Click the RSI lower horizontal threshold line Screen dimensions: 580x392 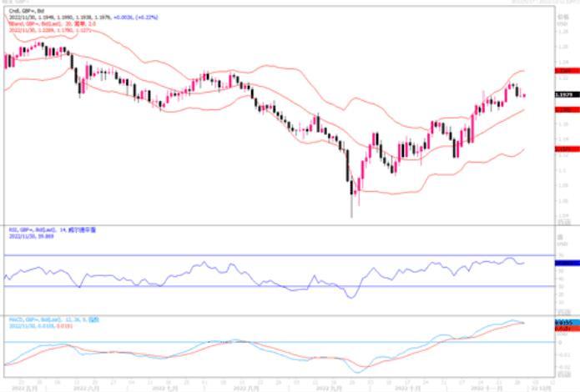267,286
